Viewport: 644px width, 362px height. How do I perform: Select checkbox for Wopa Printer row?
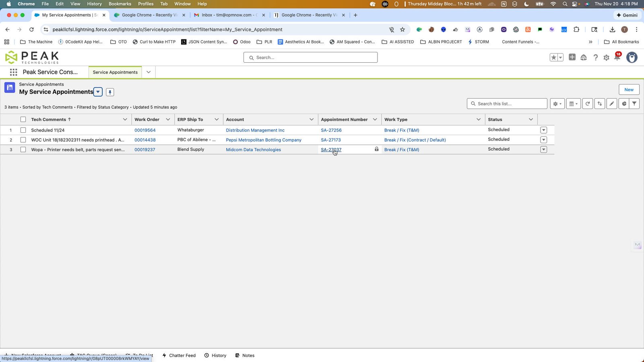click(23, 150)
